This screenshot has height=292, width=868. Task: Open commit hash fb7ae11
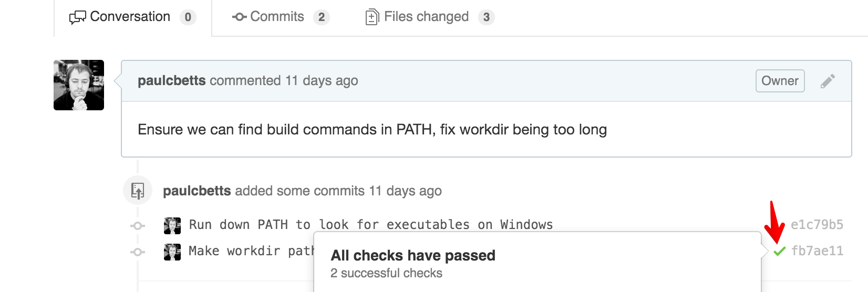pyautogui.click(x=817, y=251)
